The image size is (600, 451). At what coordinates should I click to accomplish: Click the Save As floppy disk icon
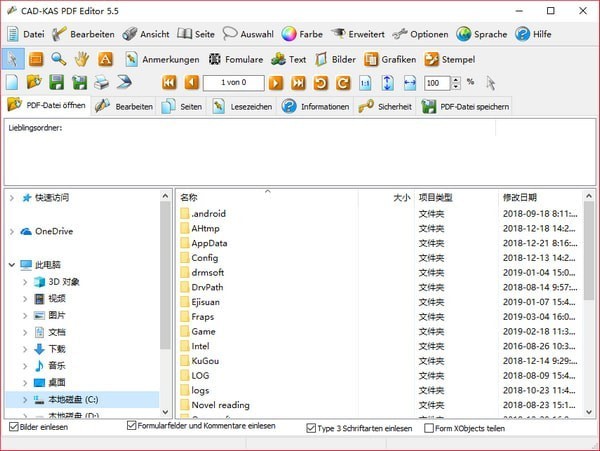(x=79, y=82)
